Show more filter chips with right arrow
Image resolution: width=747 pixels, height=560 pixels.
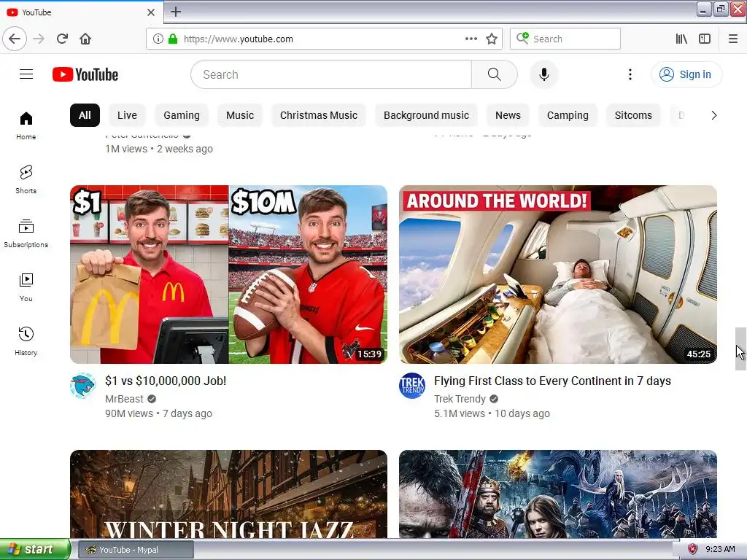[x=713, y=115]
